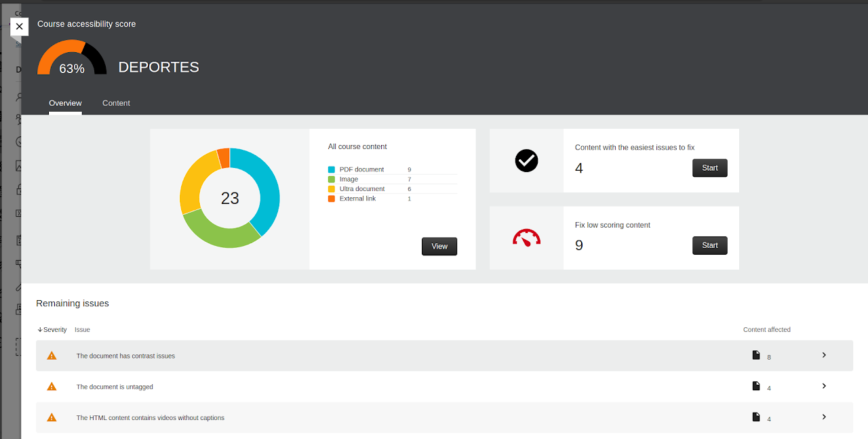Click the 'Fix low scoring content' label
868x439 pixels.
pyautogui.click(x=612, y=225)
